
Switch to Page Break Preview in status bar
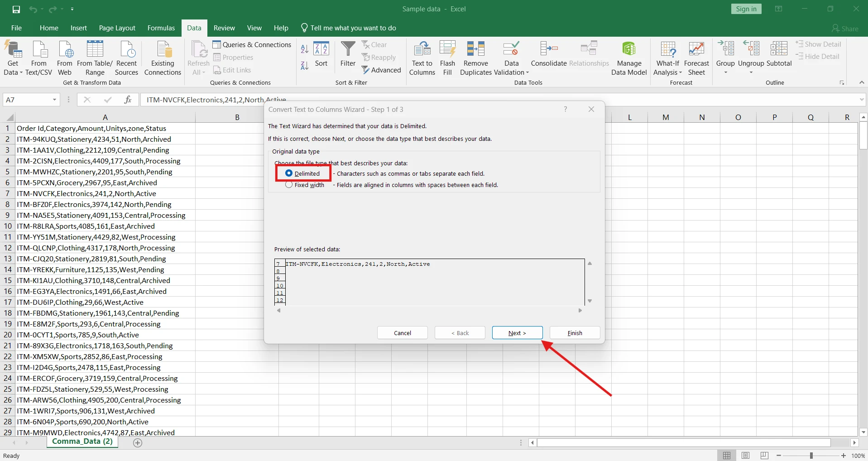(x=764, y=456)
